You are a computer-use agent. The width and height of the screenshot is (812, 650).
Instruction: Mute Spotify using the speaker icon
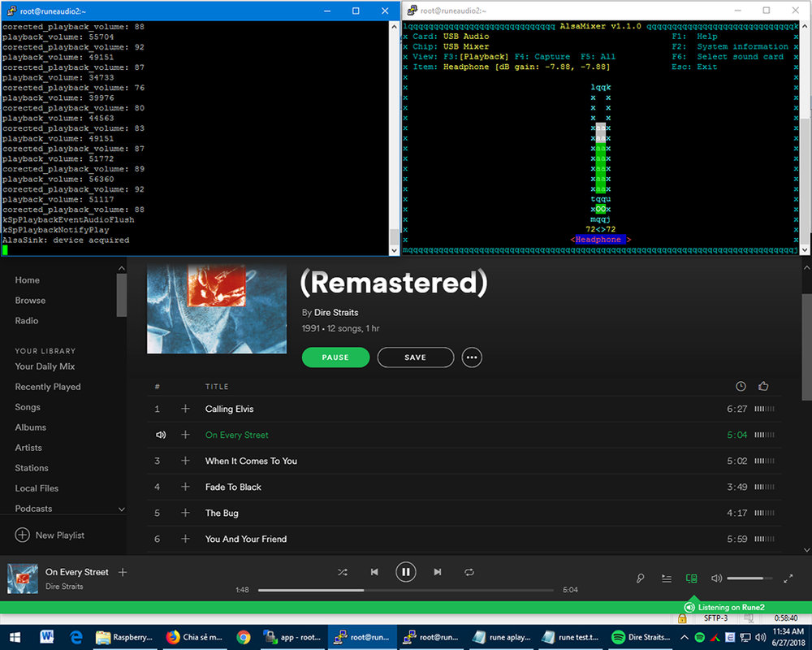716,578
